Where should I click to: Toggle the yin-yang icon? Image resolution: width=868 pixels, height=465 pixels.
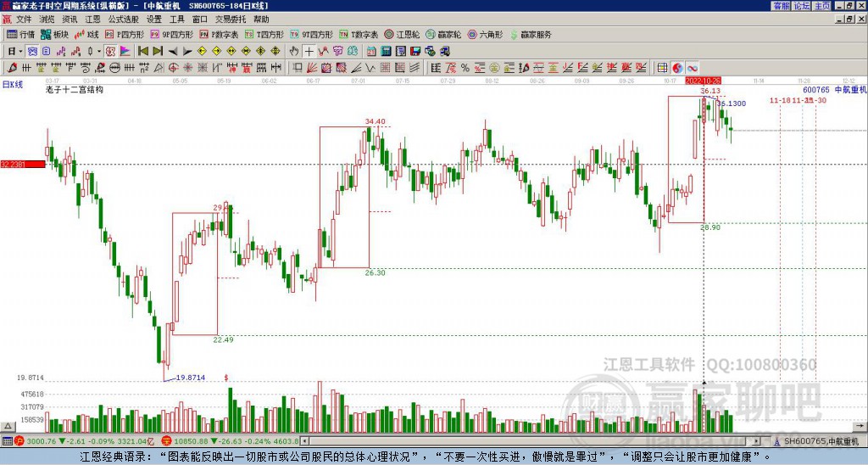(x=677, y=68)
